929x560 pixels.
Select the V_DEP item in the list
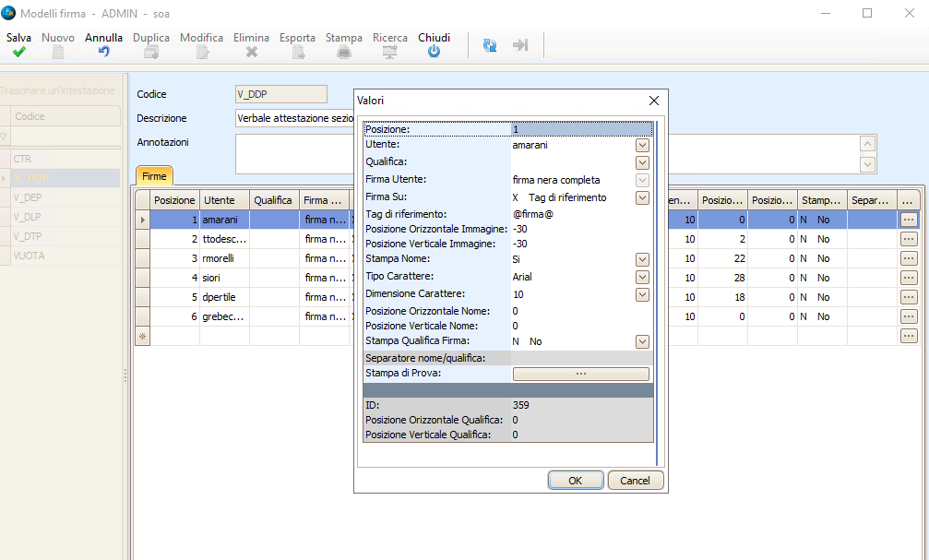[x=28, y=197]
